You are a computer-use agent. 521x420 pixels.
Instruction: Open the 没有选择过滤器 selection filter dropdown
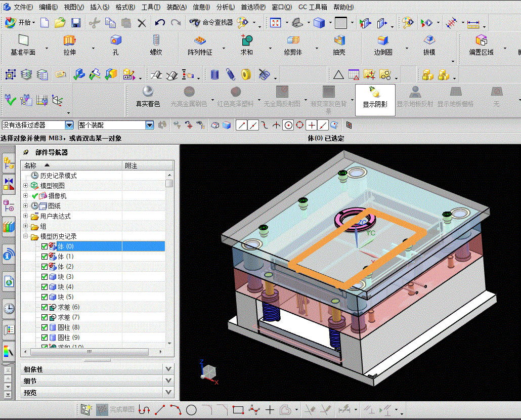[x=69, y=125]
